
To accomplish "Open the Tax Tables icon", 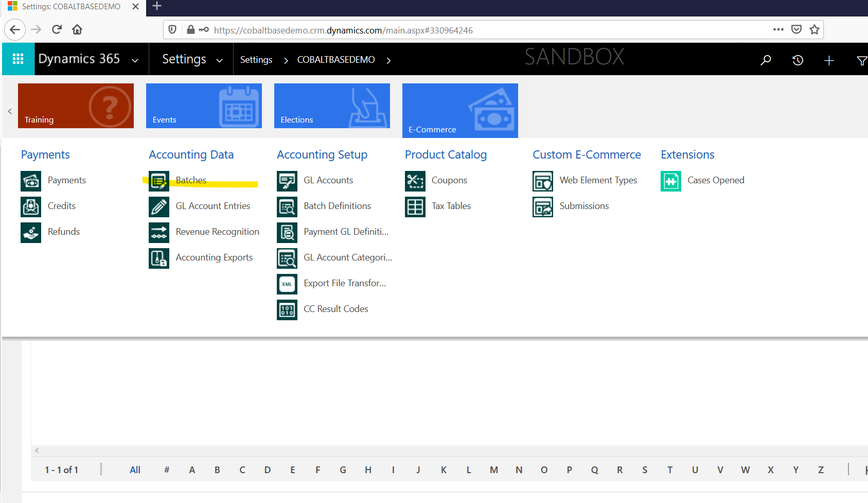I will [x=415, y=206].
